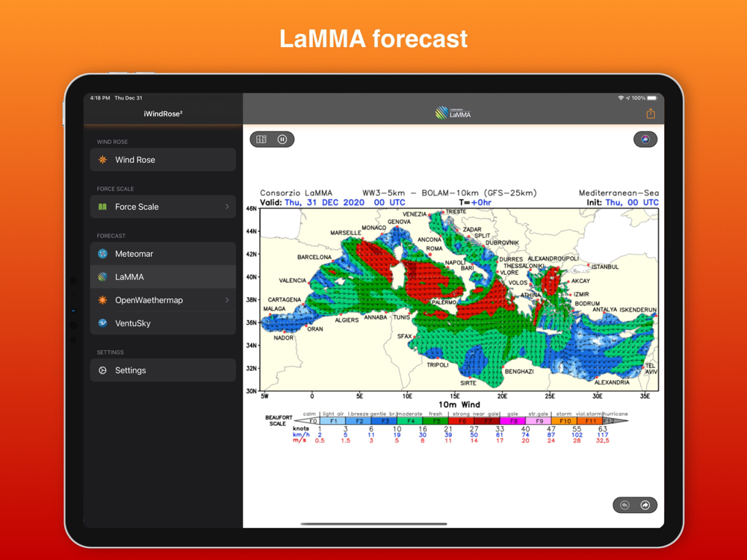747x560 pixels.
Task: Click the map view icon above the forecast
Action: click(261, 140)
